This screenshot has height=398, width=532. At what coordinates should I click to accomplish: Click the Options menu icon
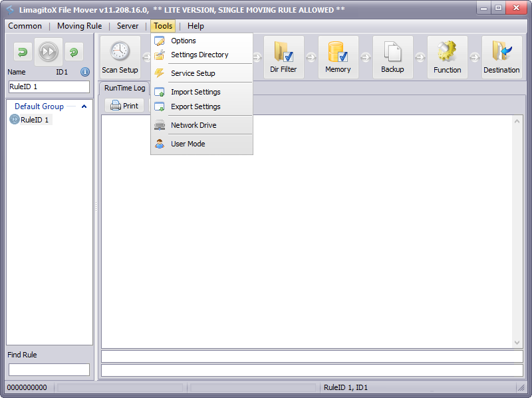tap(160, 41)
